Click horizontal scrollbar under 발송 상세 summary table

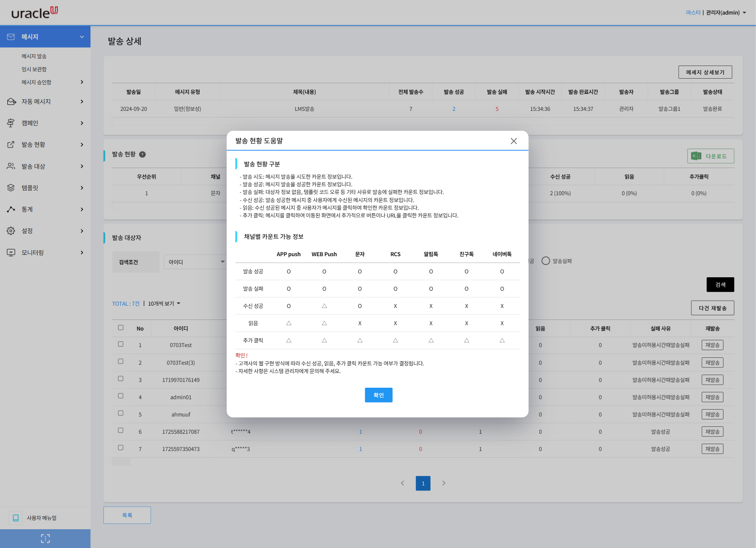[423, 121]
